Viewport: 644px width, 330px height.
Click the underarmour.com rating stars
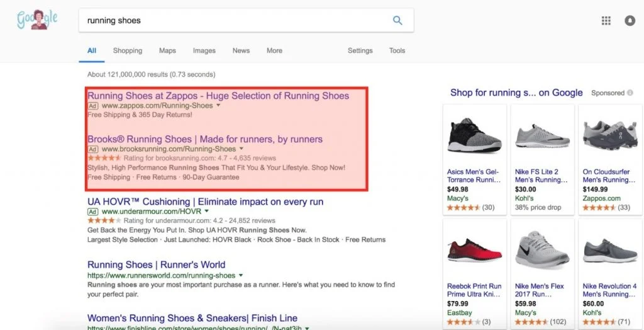104,220
